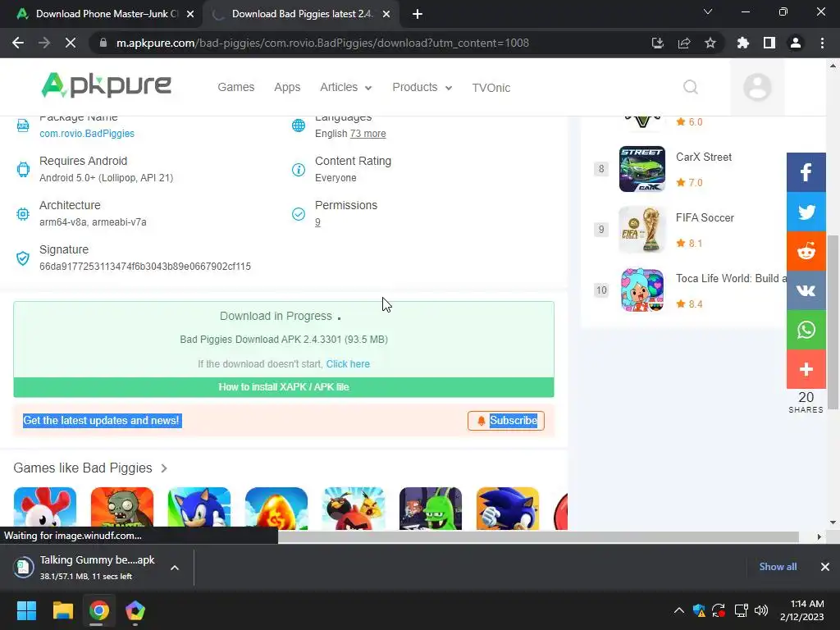Open Chrome tab search chevron
This screenshot has height=630, width=840.
(708, 11)
